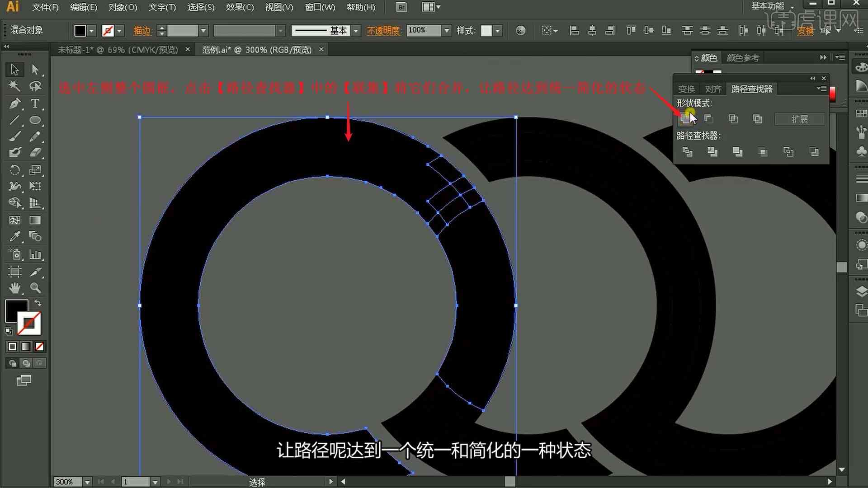Select the Selection tool (black arrow)
This screenshot has height=488, width=868.
point(14,69)
